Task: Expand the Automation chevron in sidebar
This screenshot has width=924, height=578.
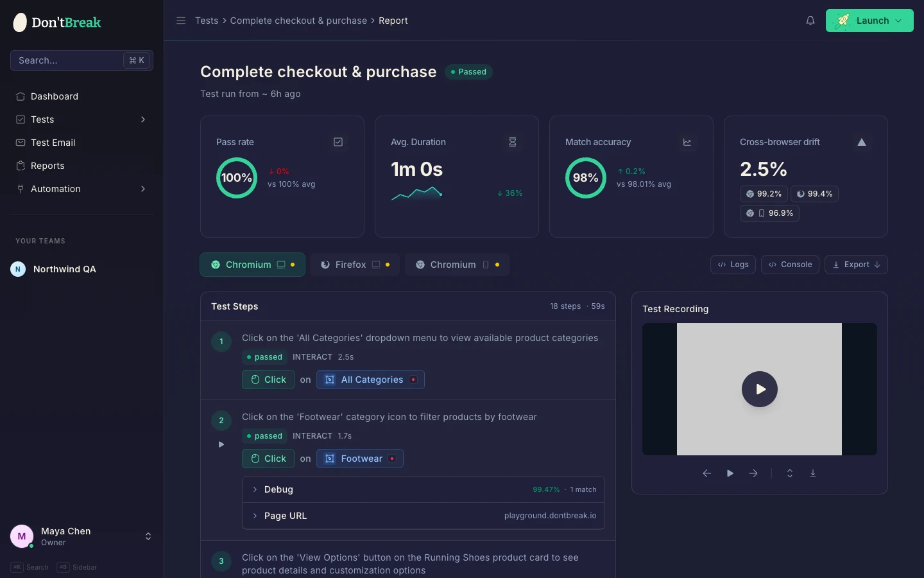Action: pos(143,189)
